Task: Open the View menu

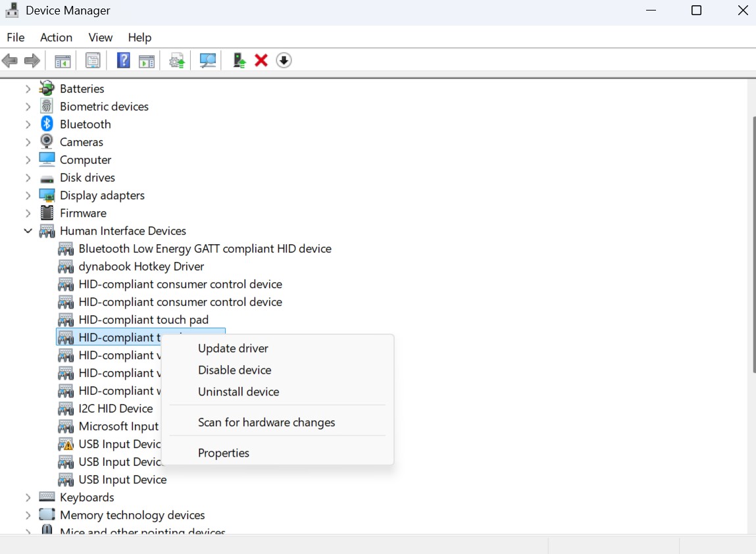Action: click(100, 37)
